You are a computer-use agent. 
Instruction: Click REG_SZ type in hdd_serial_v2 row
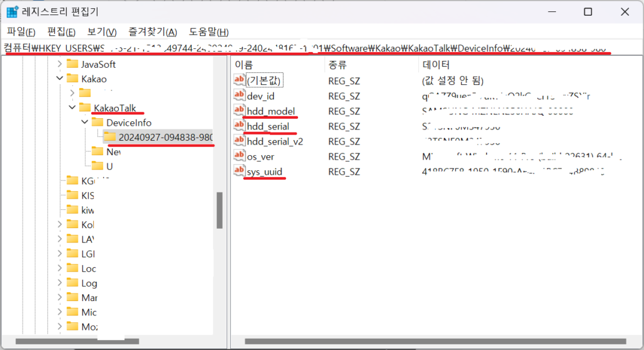(x=344, y=141)
